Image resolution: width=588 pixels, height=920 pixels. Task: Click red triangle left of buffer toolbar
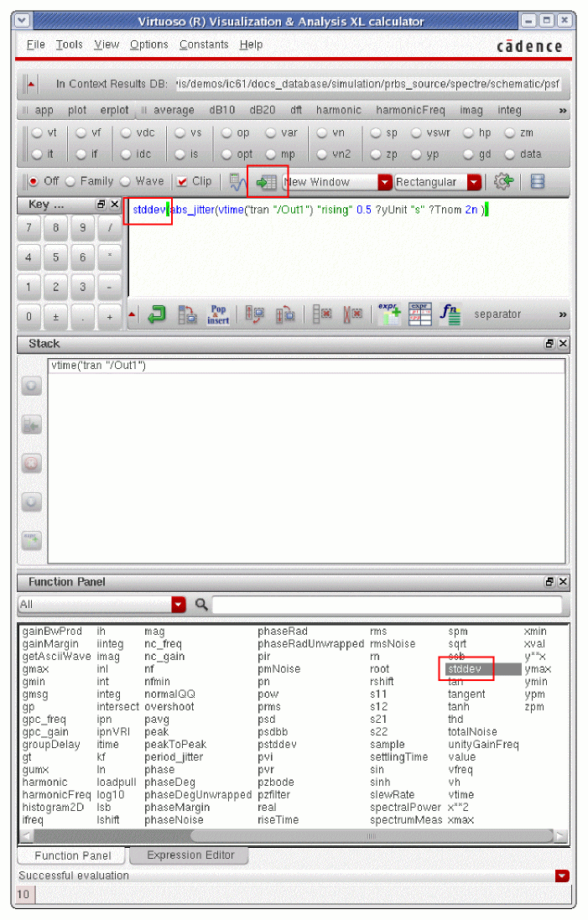(132, 314)
